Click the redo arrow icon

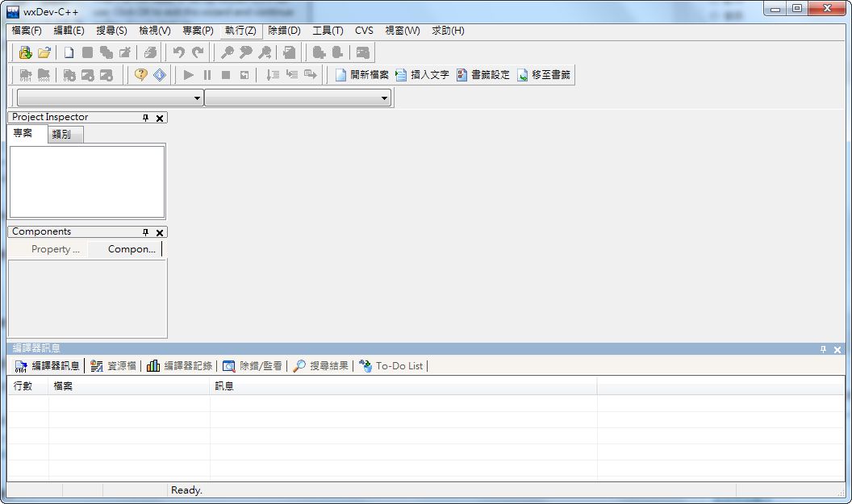tap(198, 52)
